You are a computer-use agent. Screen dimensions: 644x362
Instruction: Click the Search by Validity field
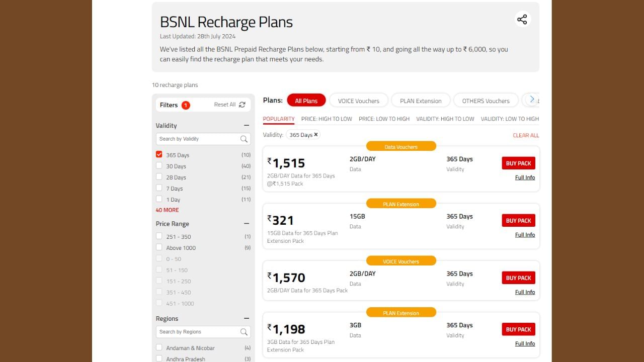click(x=203, y=139)
